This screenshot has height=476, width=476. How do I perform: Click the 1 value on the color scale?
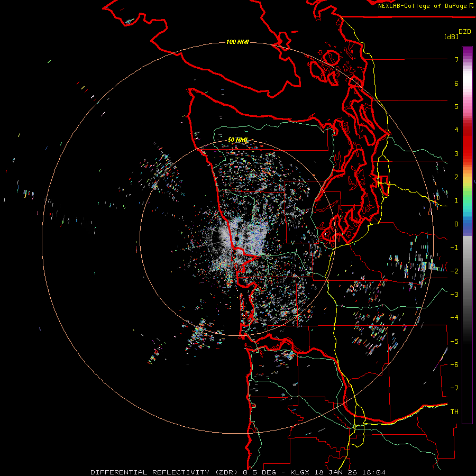[x=456, y=200]
